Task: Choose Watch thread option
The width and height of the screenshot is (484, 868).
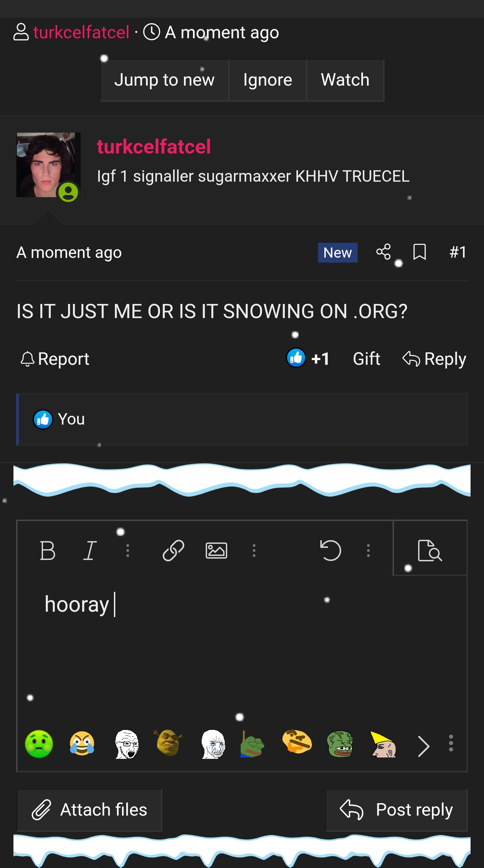Action: pos(345,80)
